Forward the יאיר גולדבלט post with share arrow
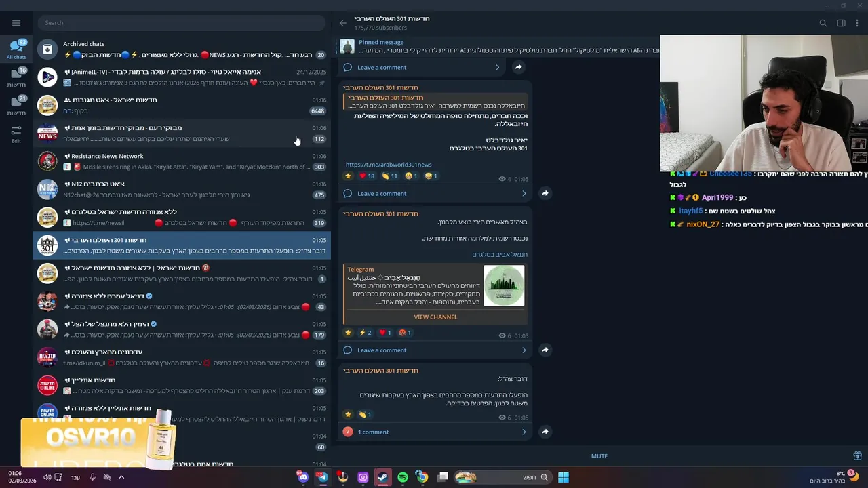Viewport: 868px width, 488px height. pyautogui.click(x=545, y=193)
